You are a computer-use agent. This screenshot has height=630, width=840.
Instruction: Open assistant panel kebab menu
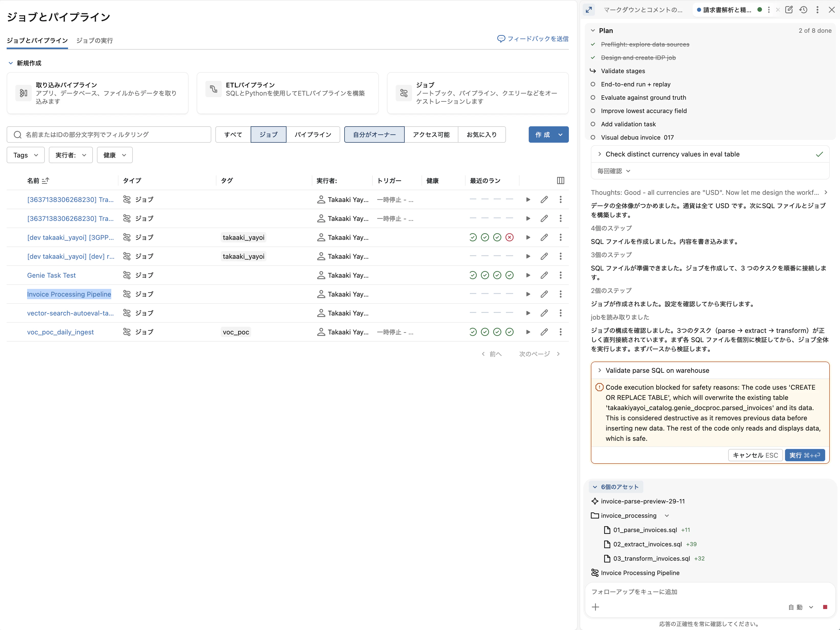pyautogui.click(x=817, y=10)
